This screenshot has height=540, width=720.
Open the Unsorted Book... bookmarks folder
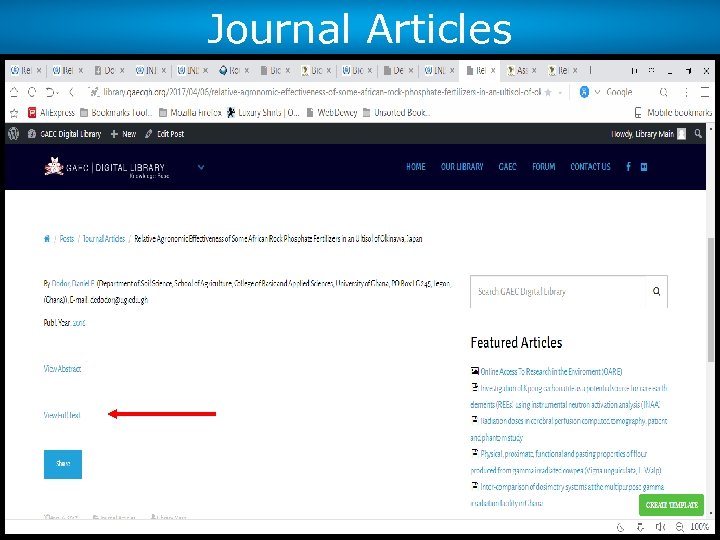pos(396,112)
